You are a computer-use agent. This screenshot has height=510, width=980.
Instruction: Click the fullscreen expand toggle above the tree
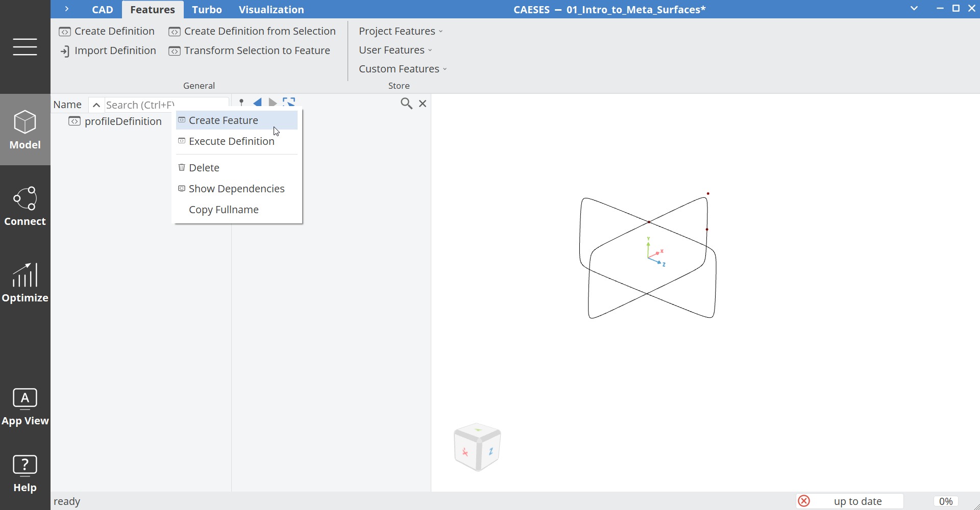[x=289, y=102]
